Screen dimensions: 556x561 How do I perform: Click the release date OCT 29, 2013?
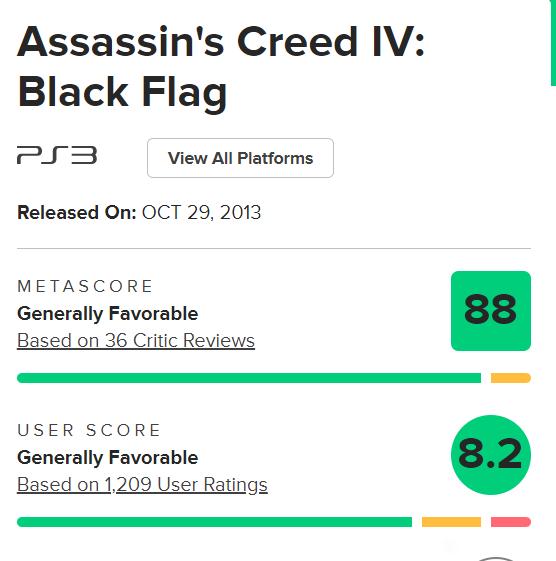pyautogui.click(x=201, y=213)
